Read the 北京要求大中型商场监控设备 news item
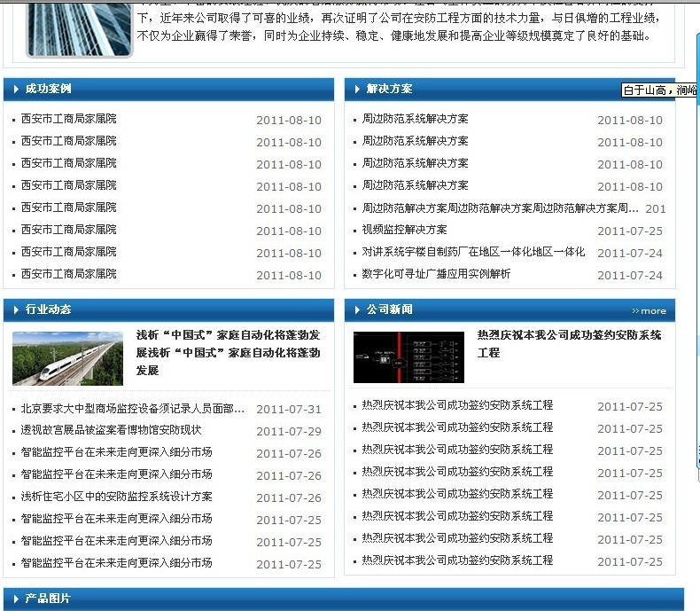This screenshot has height=611, width=700. pyautogui.click(x=133, y=409)
